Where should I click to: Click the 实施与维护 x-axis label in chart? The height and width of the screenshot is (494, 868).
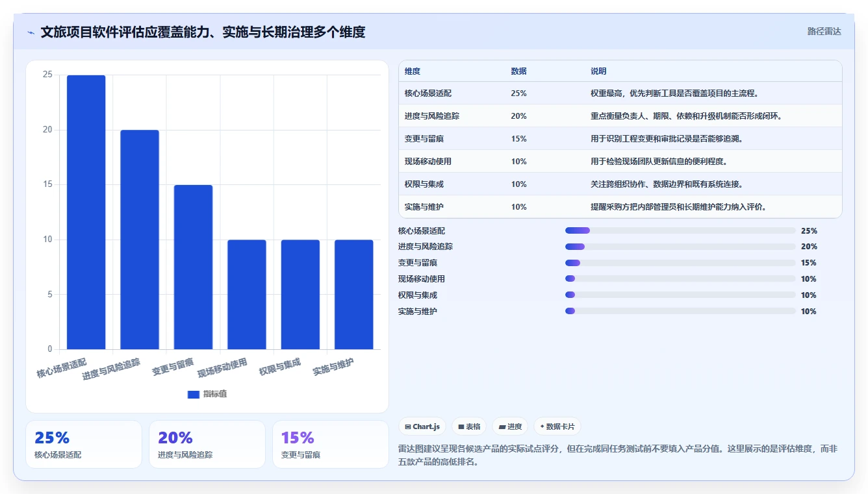point(333,367)
